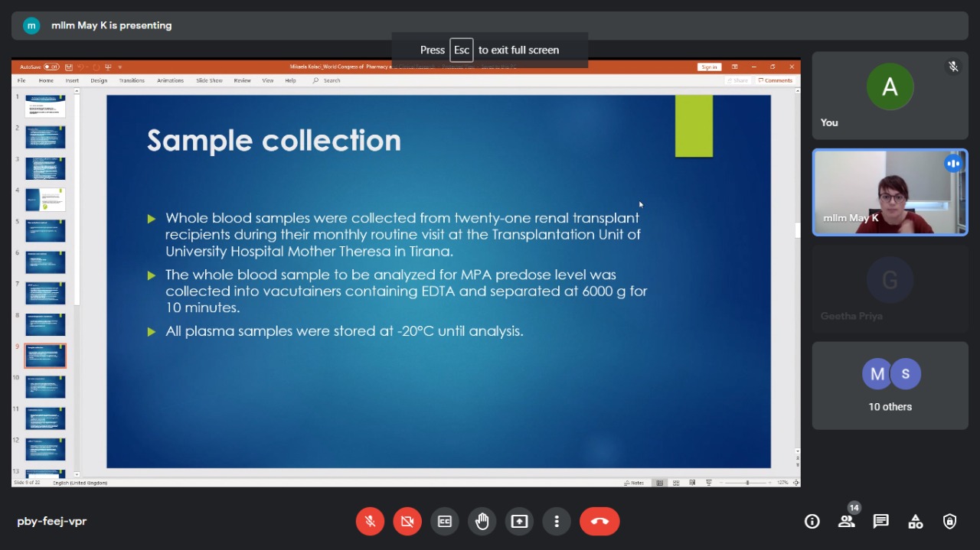Click the Undo arrow in the Quick Access toolbar
Screen dimensions: 980x550
tap(80, 67)
